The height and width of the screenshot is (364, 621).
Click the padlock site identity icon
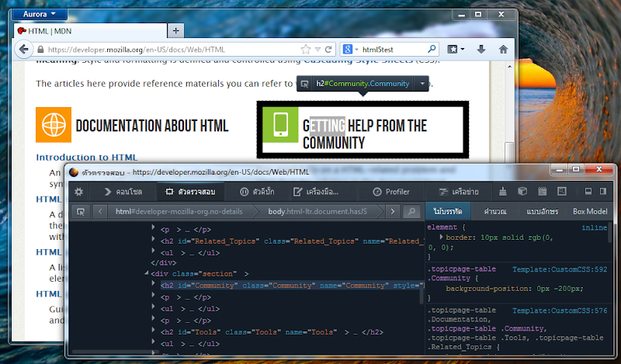(40, 50)
